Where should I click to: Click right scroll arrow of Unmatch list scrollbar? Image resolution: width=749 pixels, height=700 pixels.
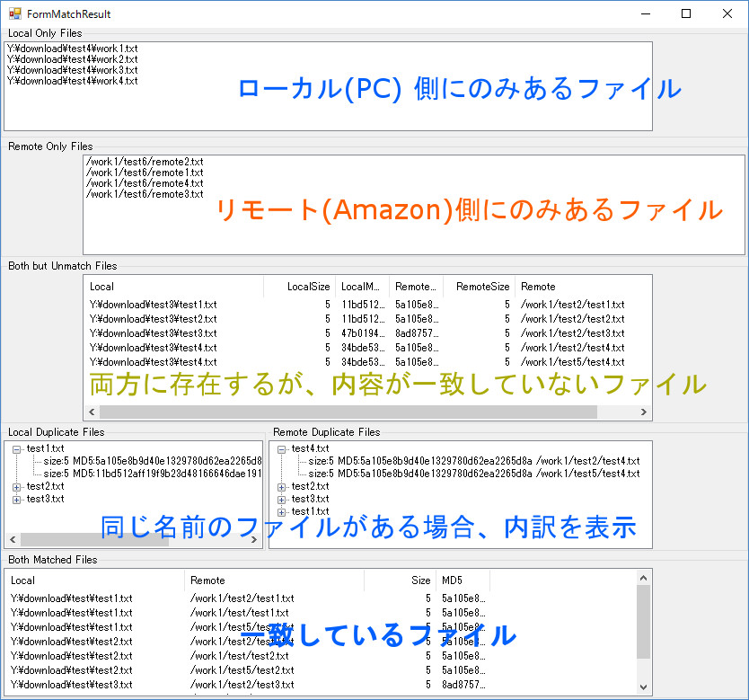(x=643, y=412)
